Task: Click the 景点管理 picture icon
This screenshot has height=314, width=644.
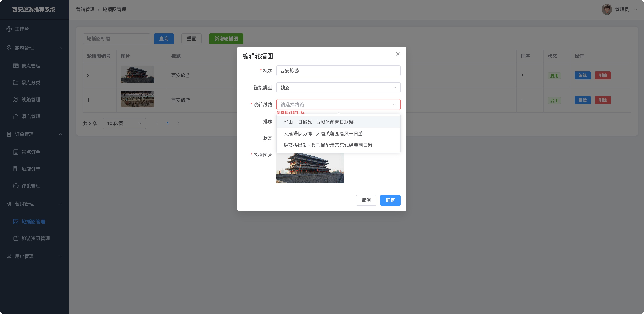Action: (x=16, y=66)
